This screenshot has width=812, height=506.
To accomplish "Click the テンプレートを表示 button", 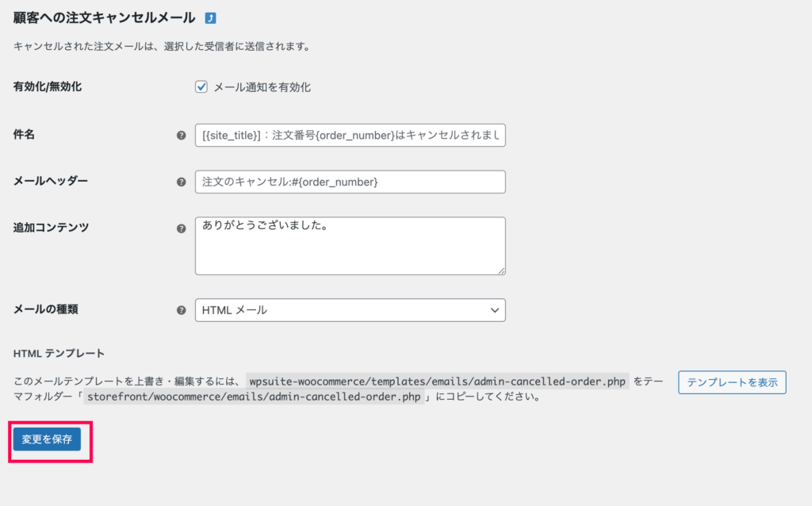I will pyautogui.click(x=732, y=382).
